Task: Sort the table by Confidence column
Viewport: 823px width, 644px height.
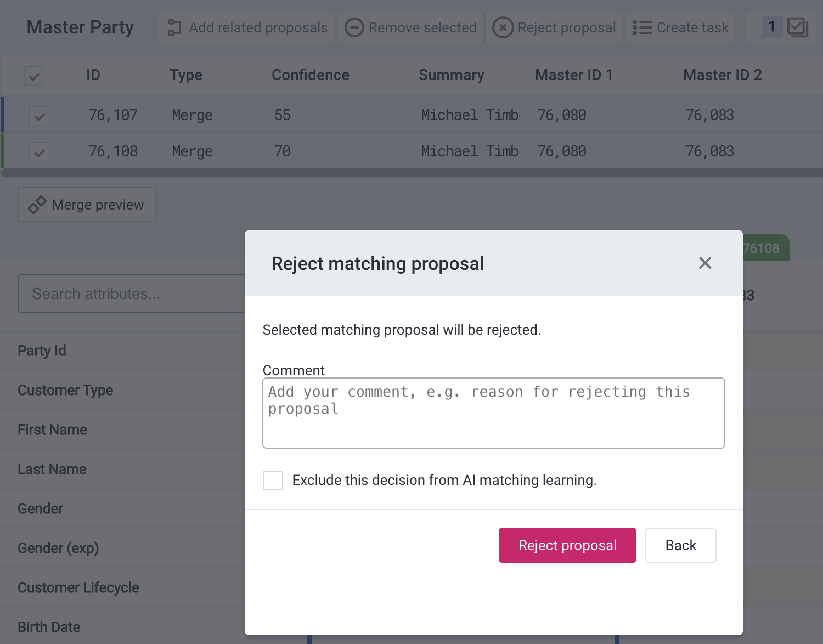Action: (x=310, y=75)
